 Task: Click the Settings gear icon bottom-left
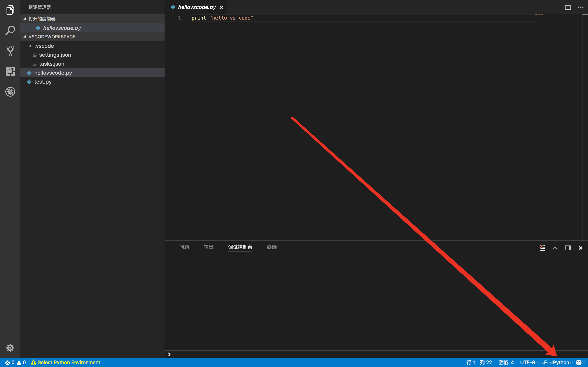10,348
